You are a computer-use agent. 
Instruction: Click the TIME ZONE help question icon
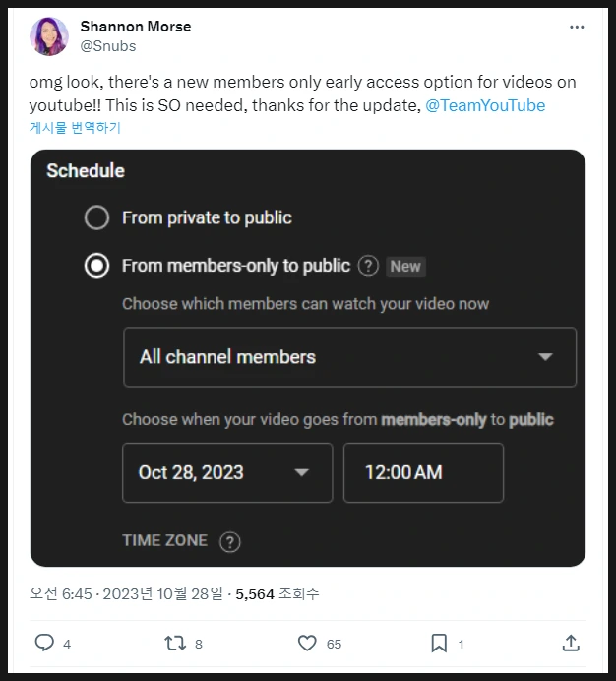pos(229,541)
